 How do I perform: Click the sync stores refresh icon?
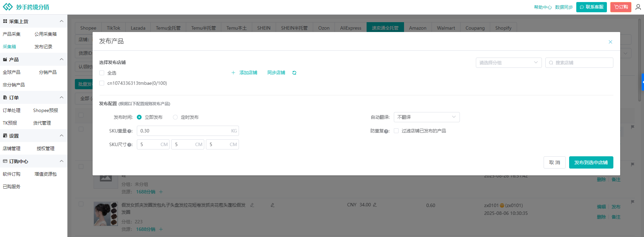[x=294, y=73]
